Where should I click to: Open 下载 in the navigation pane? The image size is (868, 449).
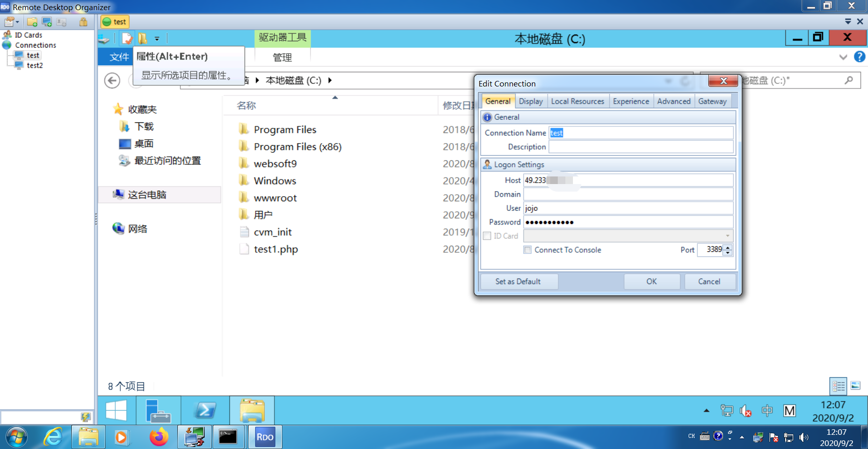click(143, 126)
